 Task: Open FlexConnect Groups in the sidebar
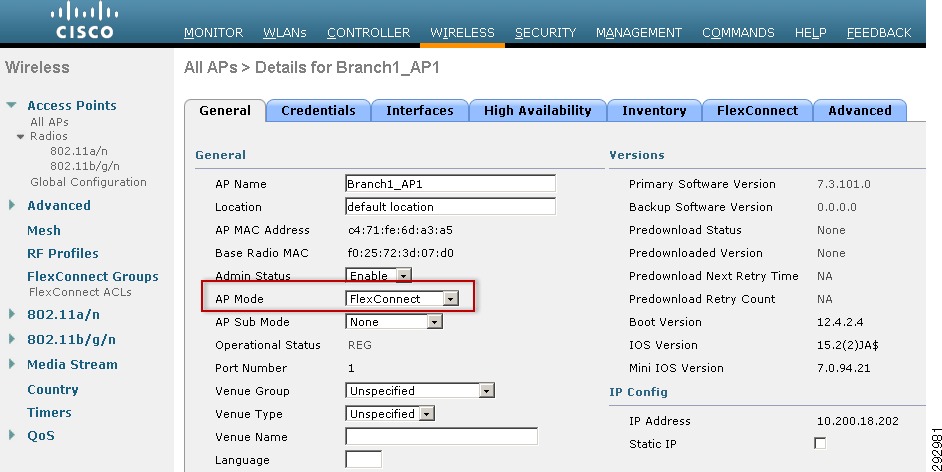[93, 277]
